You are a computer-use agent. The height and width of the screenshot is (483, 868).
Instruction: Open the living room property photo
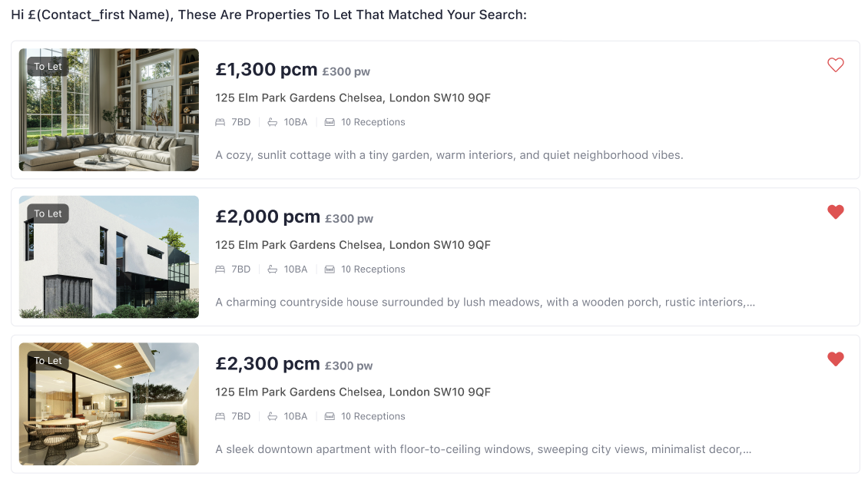(x=108, y=110)
